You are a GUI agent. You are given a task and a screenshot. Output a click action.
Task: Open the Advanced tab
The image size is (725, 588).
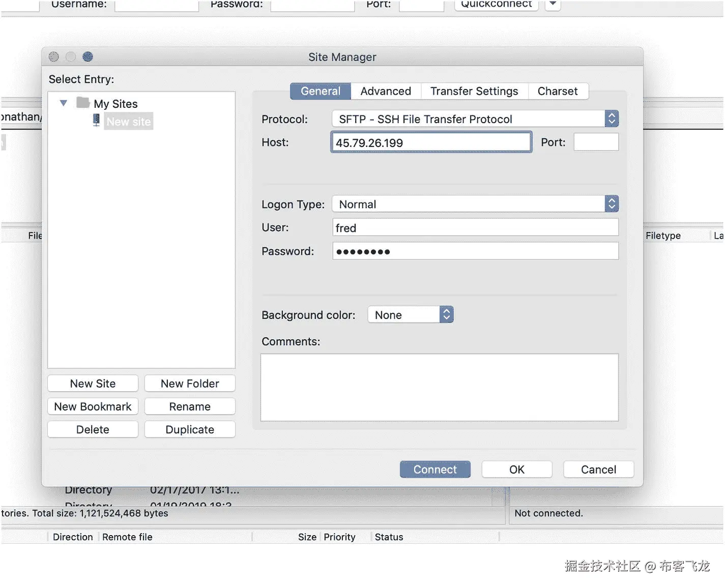(x=386, y=91)
